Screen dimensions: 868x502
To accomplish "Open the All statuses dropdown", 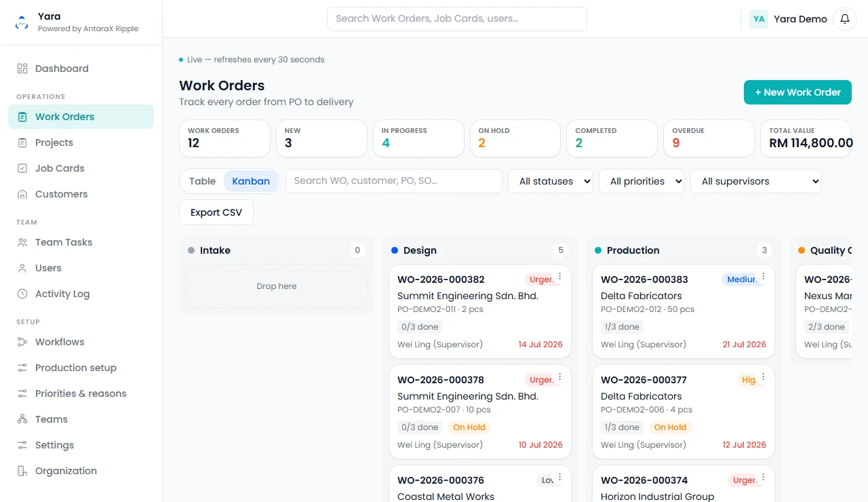I will 551,181.
